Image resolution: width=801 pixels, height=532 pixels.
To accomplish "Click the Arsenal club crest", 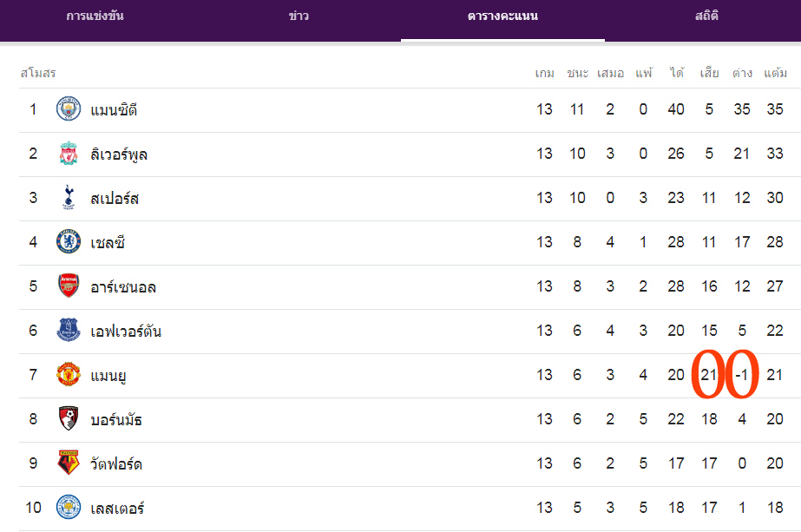I will click(69, 286).
